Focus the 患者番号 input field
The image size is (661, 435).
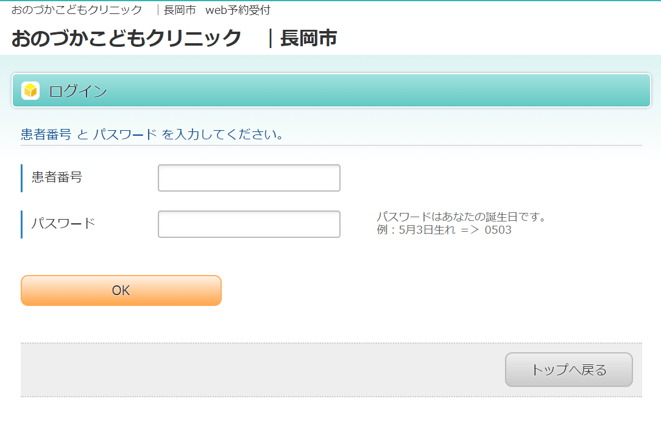point(249,178)
